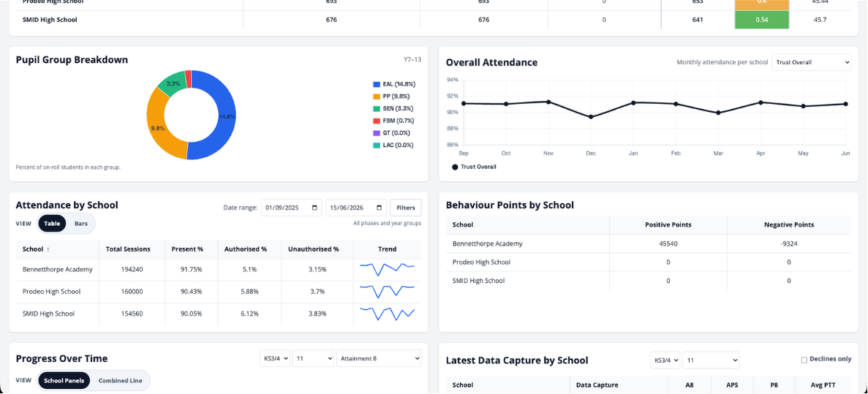Open calendar picker on 15/06/2026 date field
868x394 pixels.
[x=379, y=208]
